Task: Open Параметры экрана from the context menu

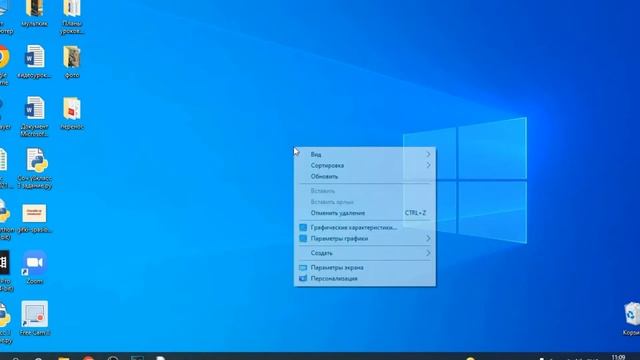Action: pyautogui.click(x=364, y=267)
